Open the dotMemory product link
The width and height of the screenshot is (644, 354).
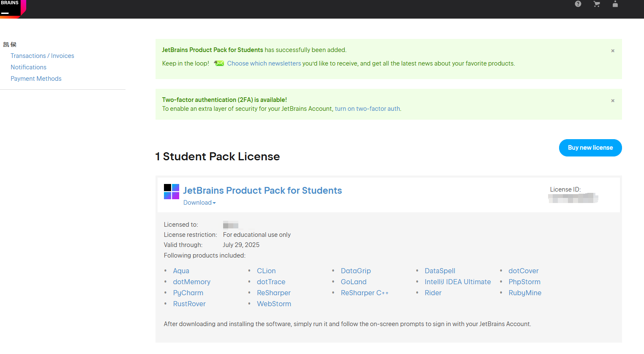point(191,282)
